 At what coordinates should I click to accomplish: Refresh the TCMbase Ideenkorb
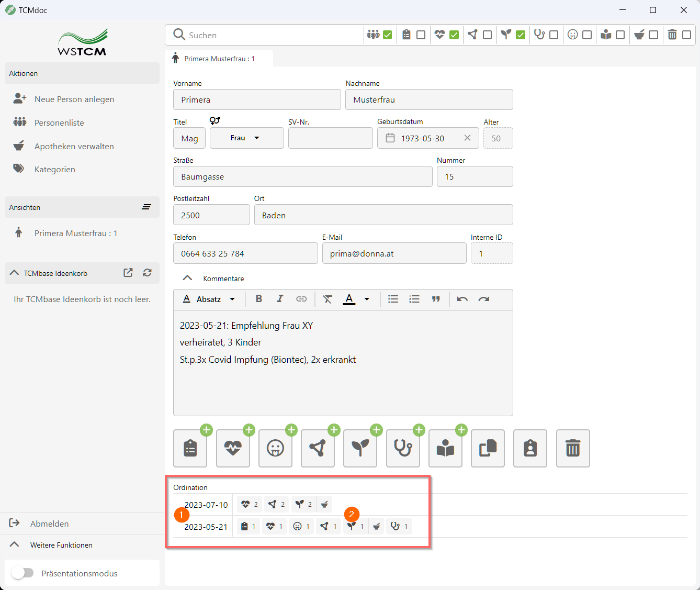point(148,273)
